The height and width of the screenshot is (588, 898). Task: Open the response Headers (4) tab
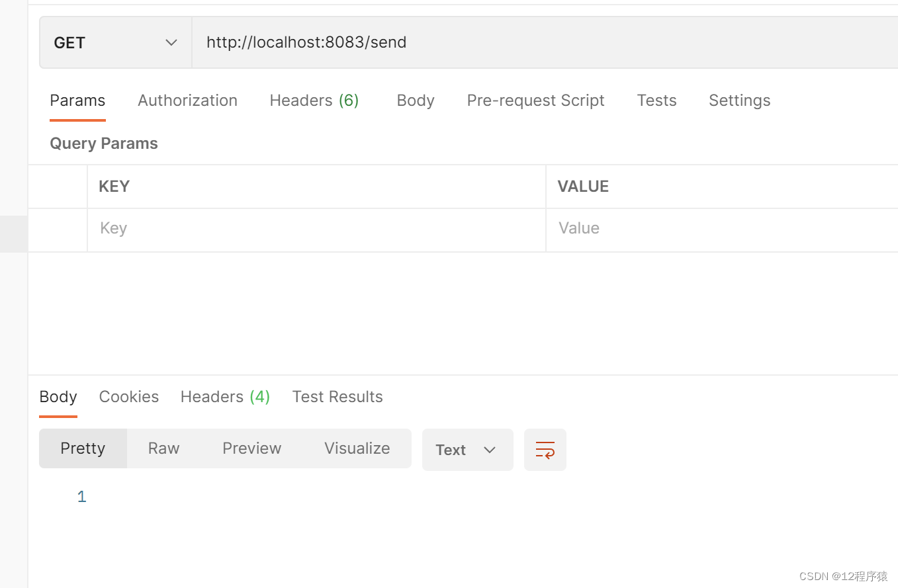tap(225, 397)
